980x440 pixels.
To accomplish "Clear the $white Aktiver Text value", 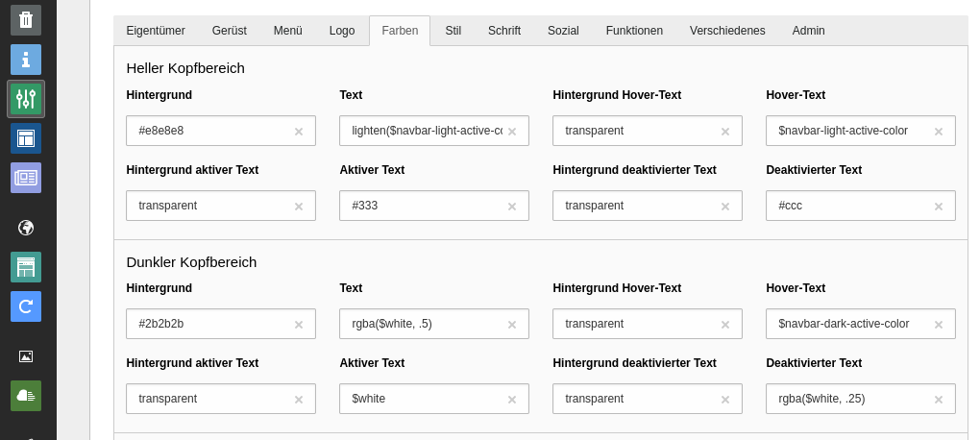I will click(x=512, y=400).
